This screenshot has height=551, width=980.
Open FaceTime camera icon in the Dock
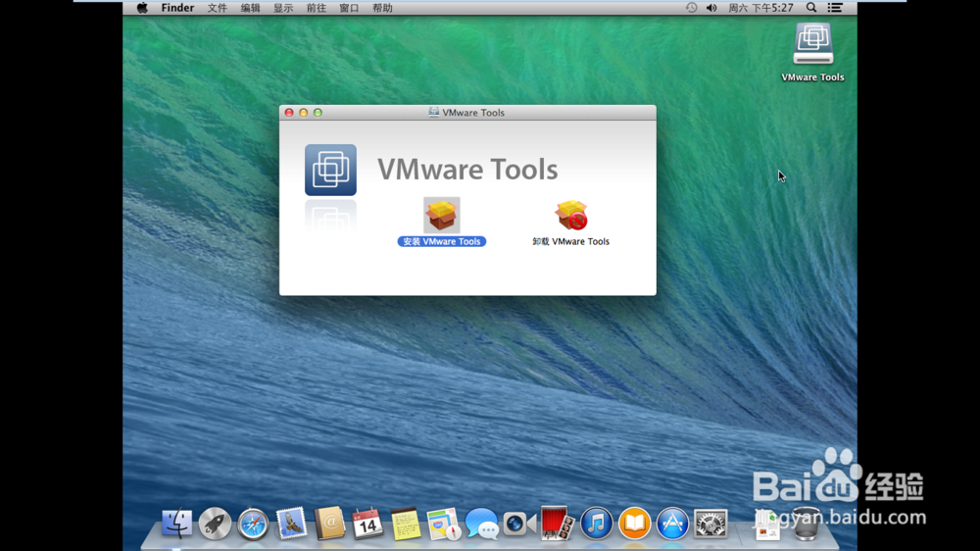click(x=520, y=523)
